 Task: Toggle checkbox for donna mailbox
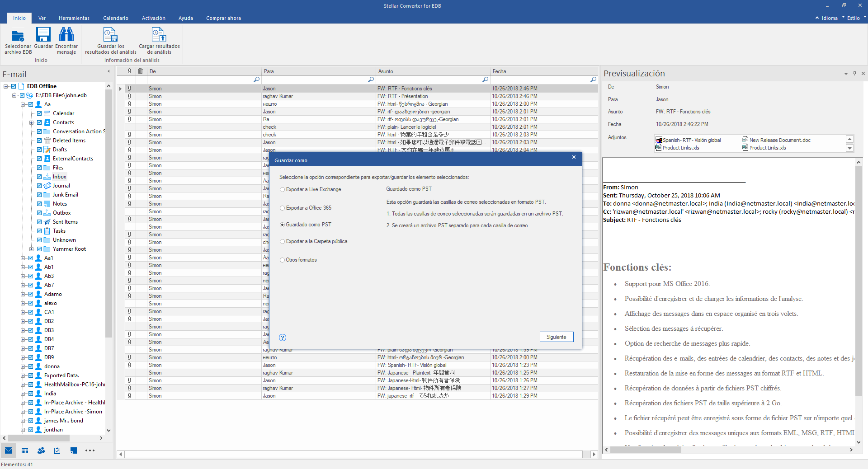tap(31, 366)
